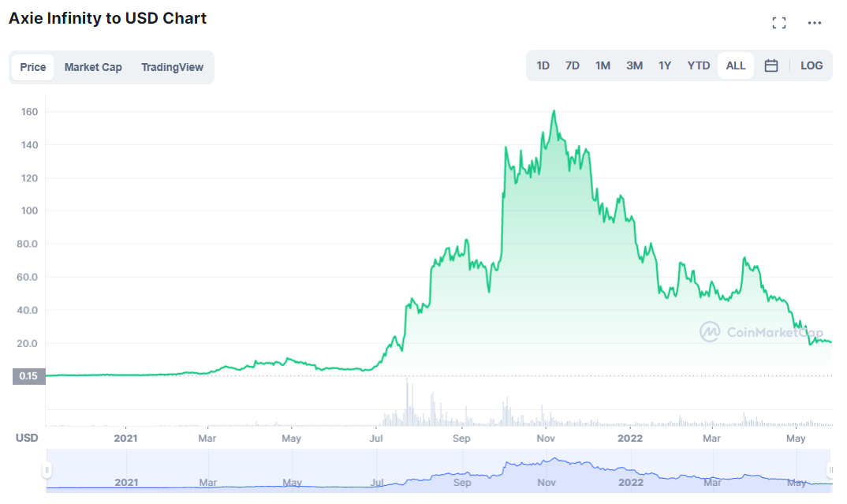Click the 2021 x-axis date label
Screen dimensions: 847x504
[125, 438]
